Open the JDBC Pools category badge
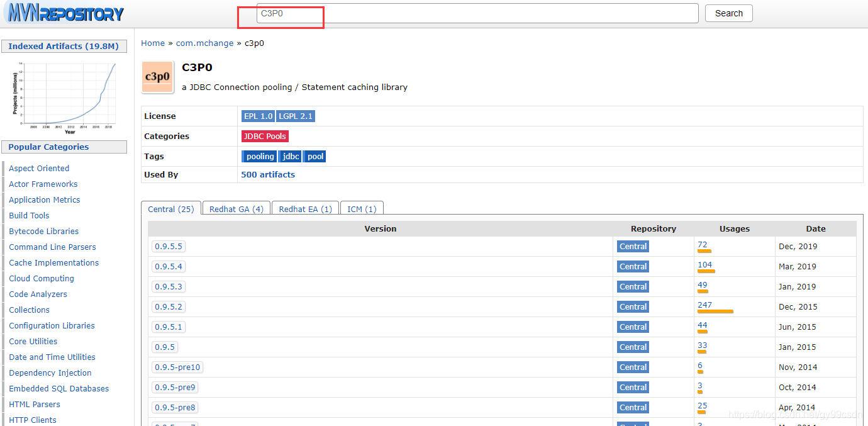 265,136
